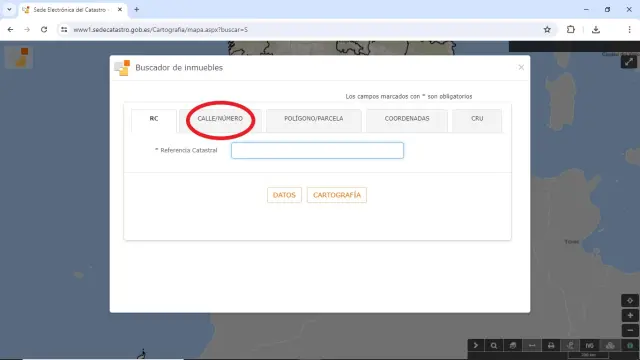Open the Chrome three-dot menu
This screenshot has height=360, width=640.
[629, 29]
